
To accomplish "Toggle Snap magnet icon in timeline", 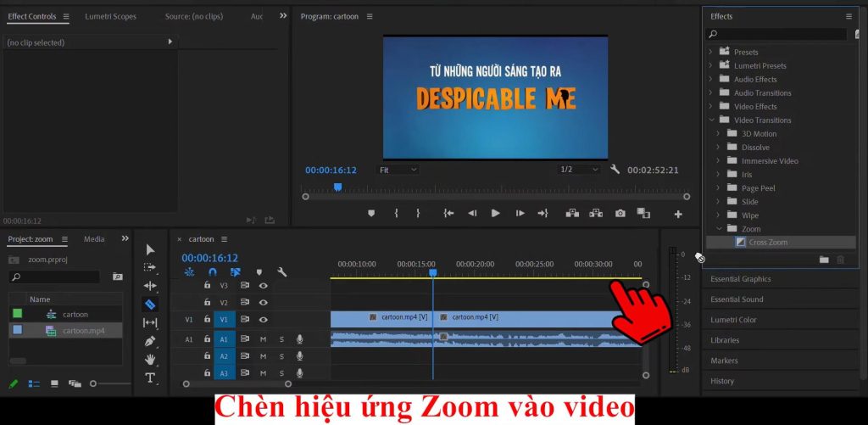I will [x=213, y=272].
